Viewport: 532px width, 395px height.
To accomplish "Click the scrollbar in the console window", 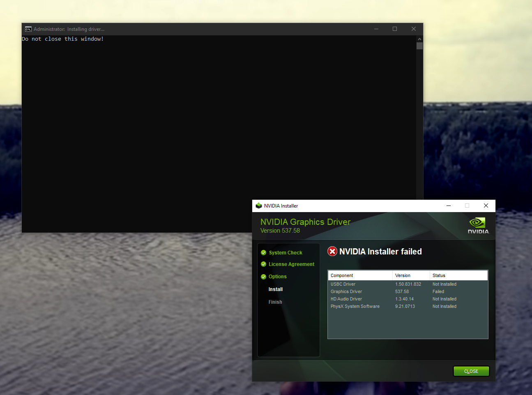I will tap(419, 46).
